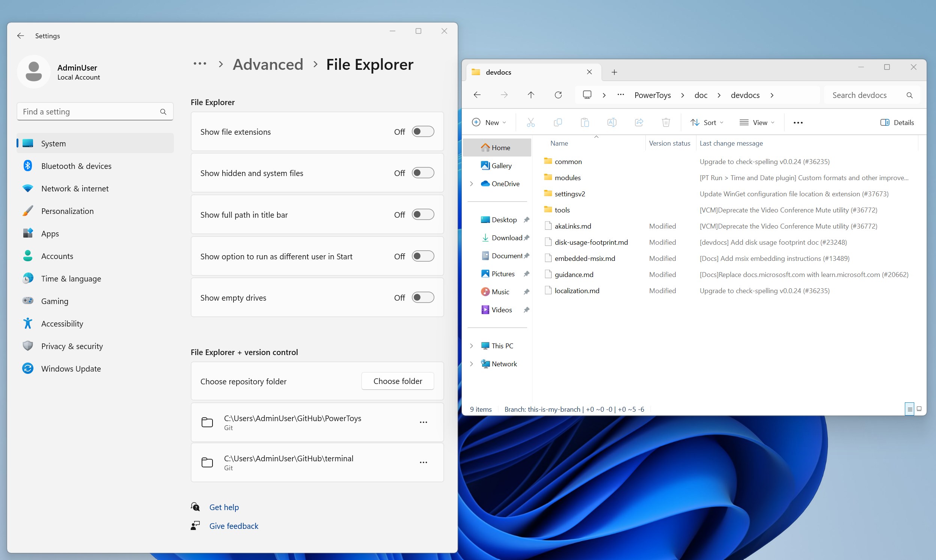Expand the This PC tree node

[x=472, y=346]
